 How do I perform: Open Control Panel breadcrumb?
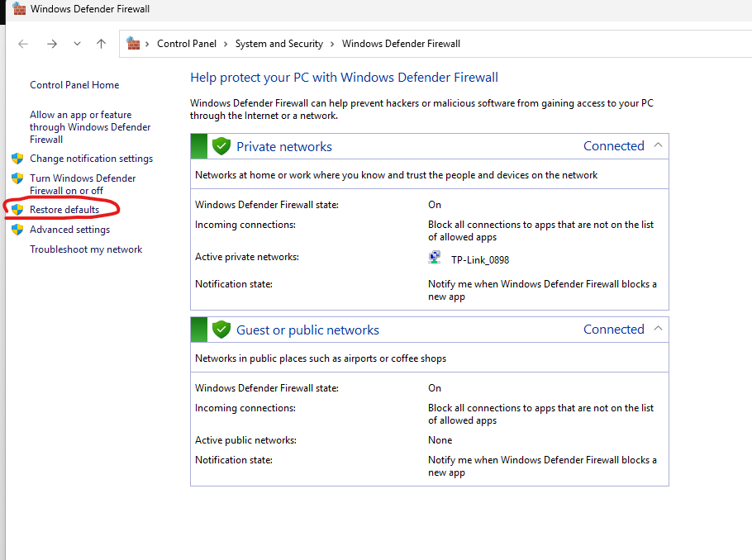click(x=187, y=44)
